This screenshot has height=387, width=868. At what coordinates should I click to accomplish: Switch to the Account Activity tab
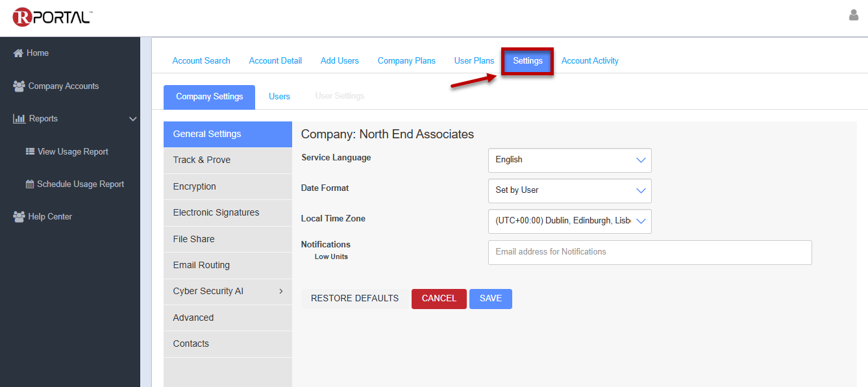click(x=589, y=61)
